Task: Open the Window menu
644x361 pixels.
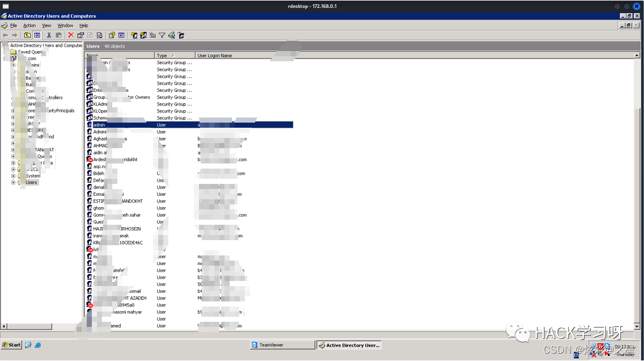Action: point(65,26)
